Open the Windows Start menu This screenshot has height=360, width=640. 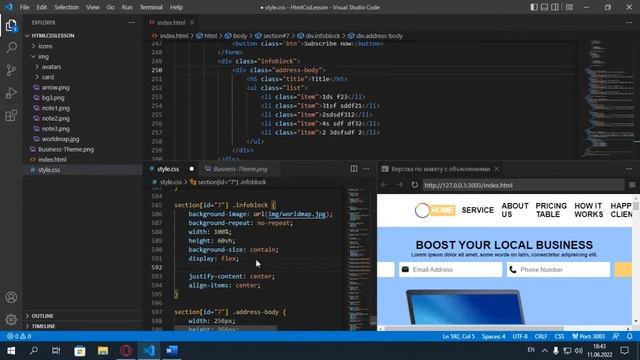pos(11,351)
